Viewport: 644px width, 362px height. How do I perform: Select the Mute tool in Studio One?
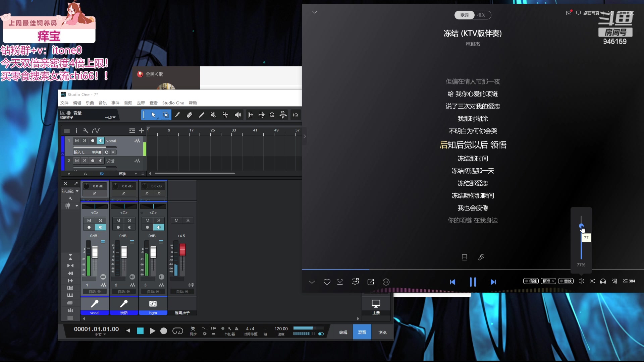(x=213, y=115)
